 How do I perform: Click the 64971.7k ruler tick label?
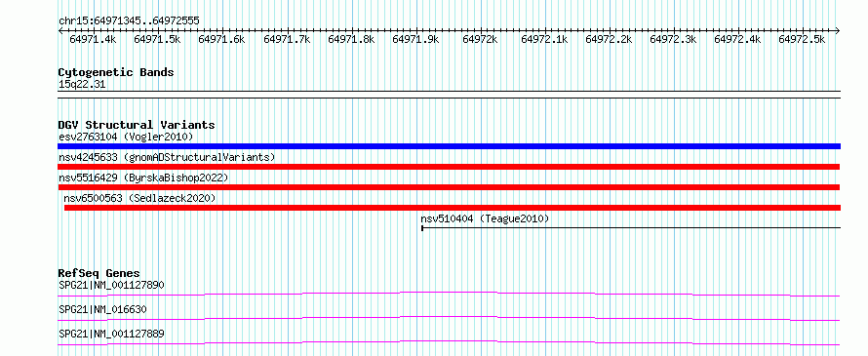(x=287, y=39)
